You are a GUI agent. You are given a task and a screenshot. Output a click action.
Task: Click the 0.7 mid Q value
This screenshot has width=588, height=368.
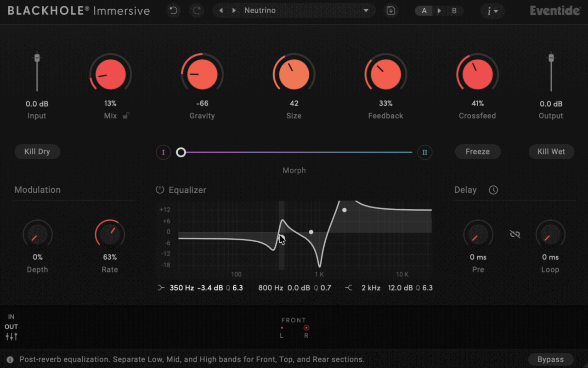326,288
